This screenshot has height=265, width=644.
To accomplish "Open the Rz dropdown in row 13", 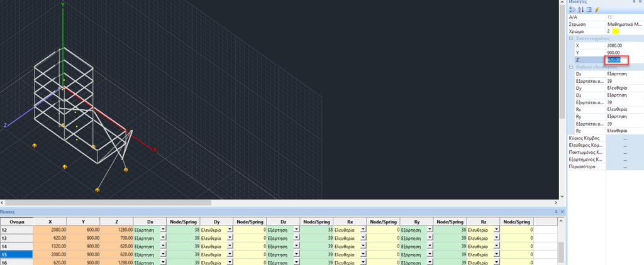I will click(497, 238).
